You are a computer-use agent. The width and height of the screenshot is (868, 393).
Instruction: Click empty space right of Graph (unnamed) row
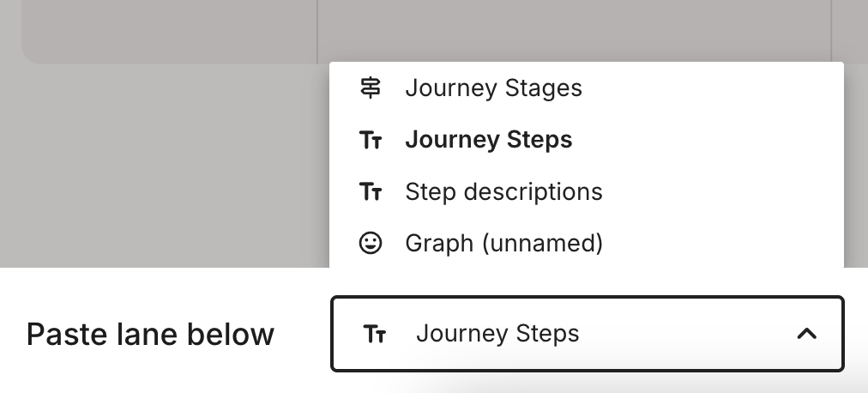[729, 244]
